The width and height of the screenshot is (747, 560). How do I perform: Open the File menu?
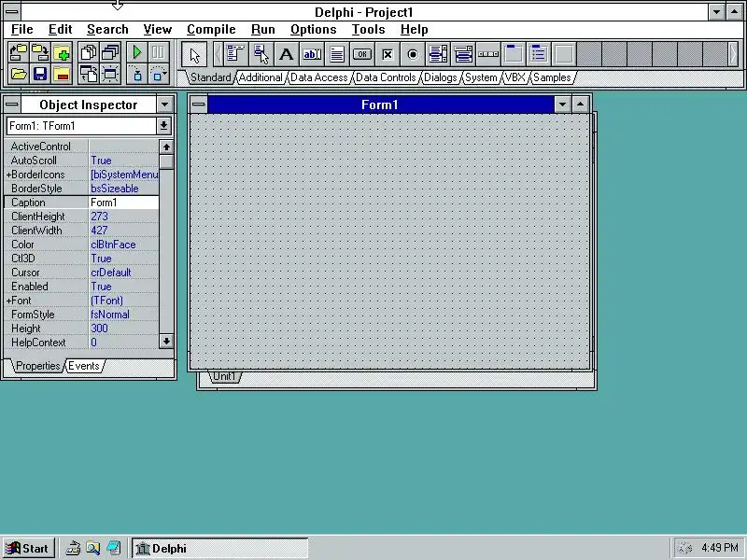coord(21,30)
